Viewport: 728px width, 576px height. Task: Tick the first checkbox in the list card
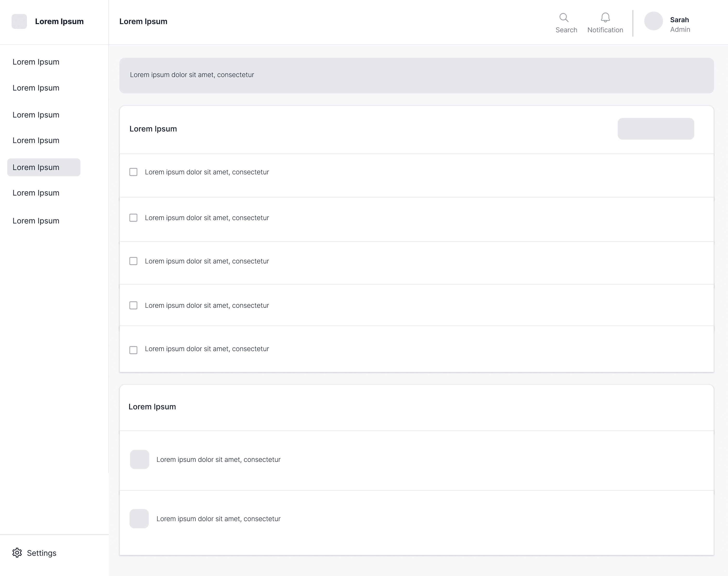coord(134,172)
